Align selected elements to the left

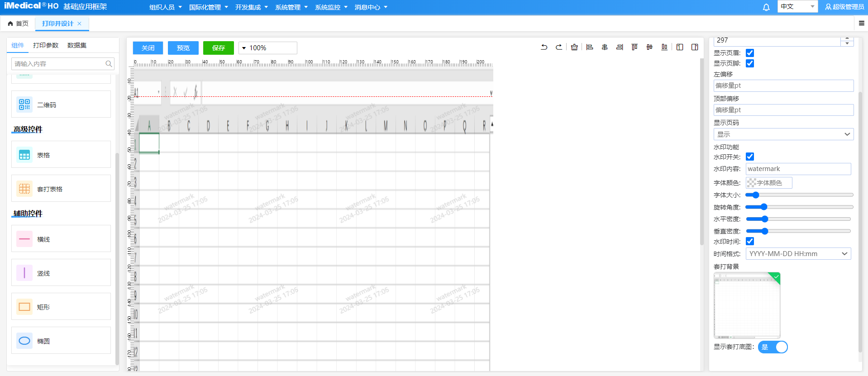click(590, 47)
